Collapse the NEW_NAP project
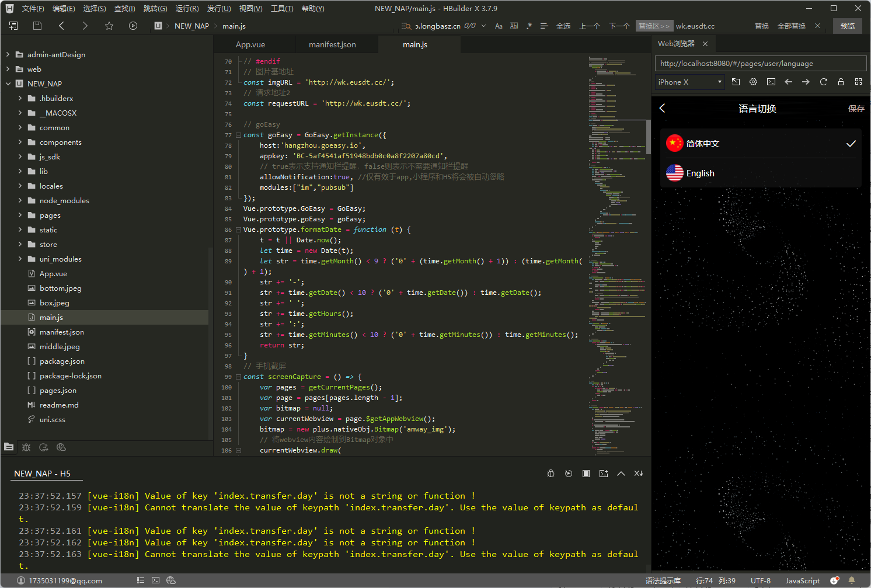871x588 pixels. pyautogui.click(x=8, y=83)
